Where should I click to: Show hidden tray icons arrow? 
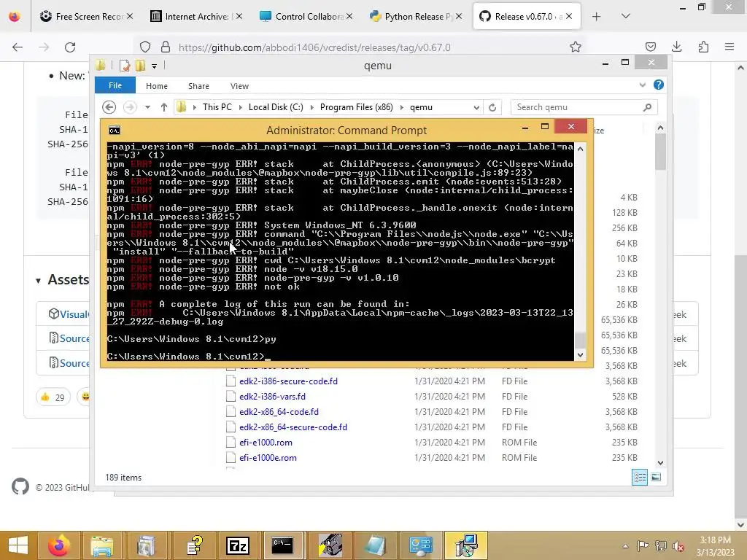click(x=625, y=547)
